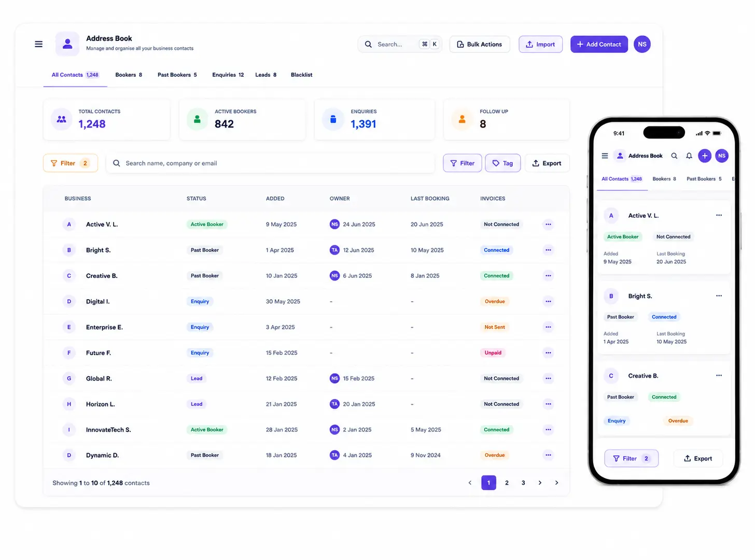Click the Active Bookers green icon
The width and height of the screenshot is (755, 560).
pyautogui.click(x=197, y=119)
